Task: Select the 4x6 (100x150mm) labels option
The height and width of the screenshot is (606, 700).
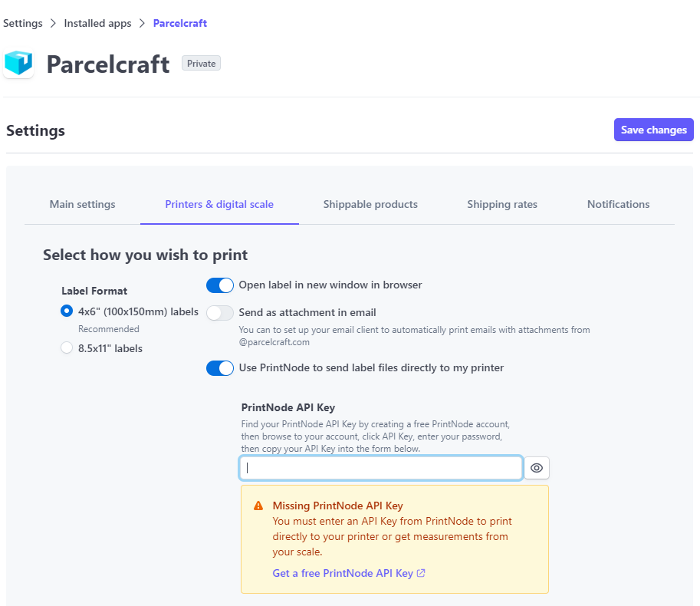Action: click(x=67, y=311)
